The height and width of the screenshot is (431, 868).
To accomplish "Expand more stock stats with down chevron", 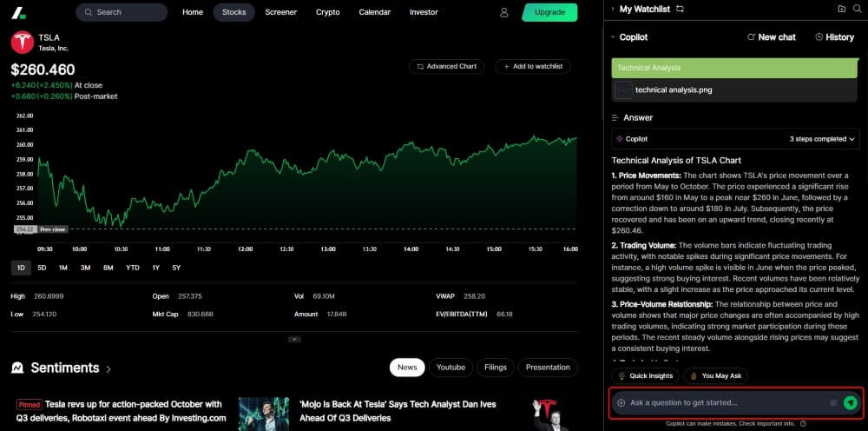I will pyautogui.click(x=294, y=339).
